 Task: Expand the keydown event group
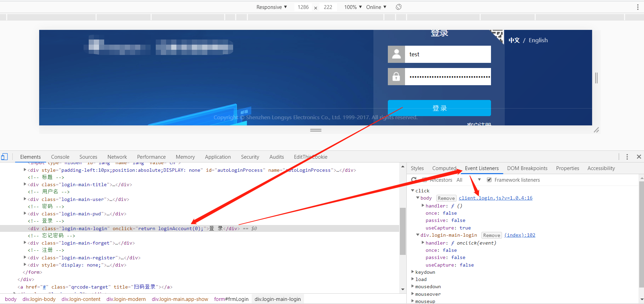[x=413, y=272]
